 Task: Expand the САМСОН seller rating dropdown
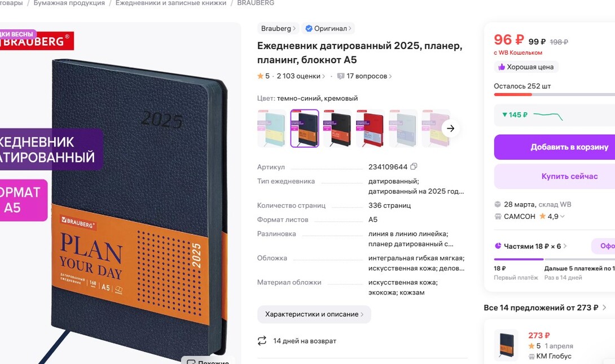pyautogui.click(x=563, y=217)
